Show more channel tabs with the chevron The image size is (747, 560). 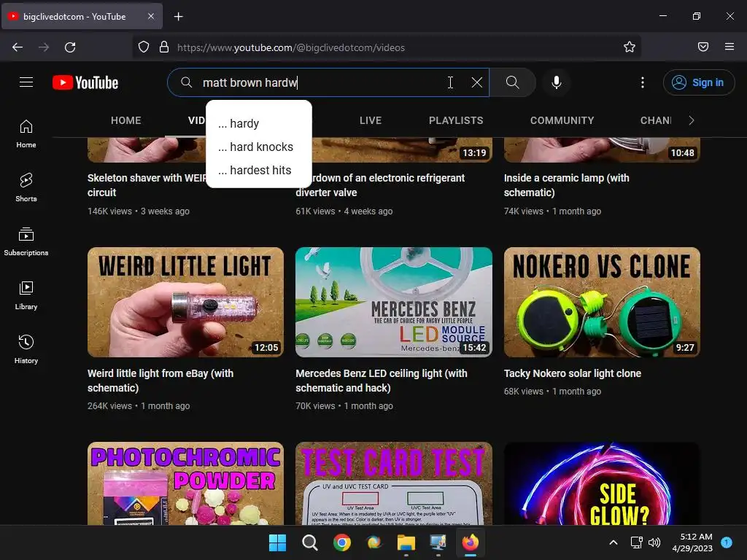[x=692, y=120]
